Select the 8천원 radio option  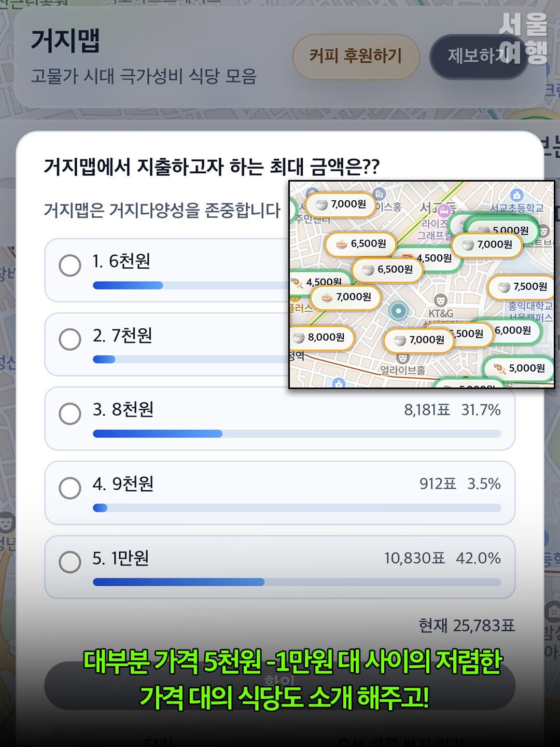tap(70, 413)
